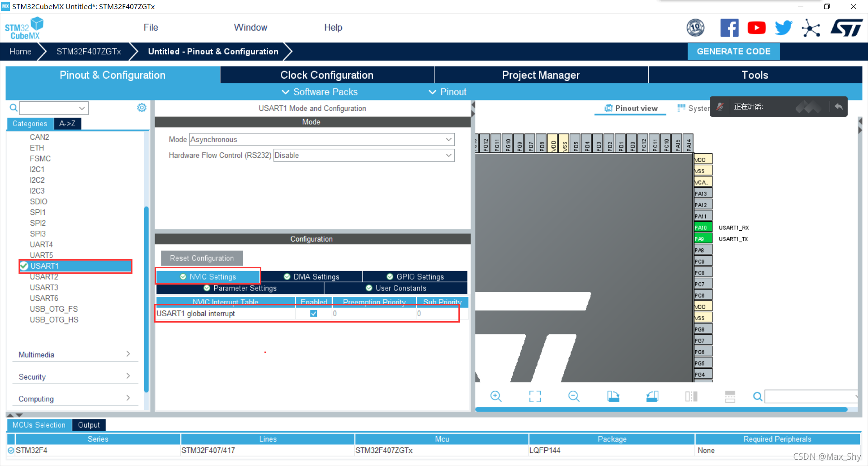Viewport: 868px width, 466px height.
Task: Click the Reset Configuration button
Action: pos(202,258)
